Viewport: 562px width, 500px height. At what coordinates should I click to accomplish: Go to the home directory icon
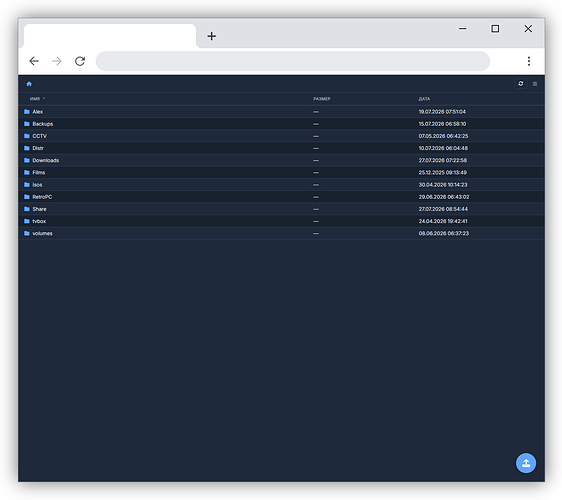click(29, 84)
